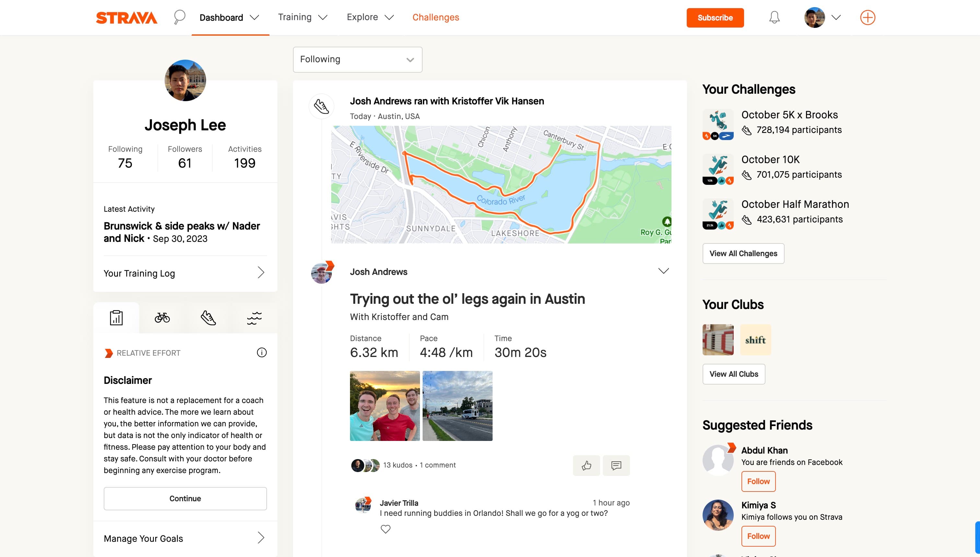Open the 13 kudos link
This screenshot has width=980, height=557.
(x=398, y=465)
